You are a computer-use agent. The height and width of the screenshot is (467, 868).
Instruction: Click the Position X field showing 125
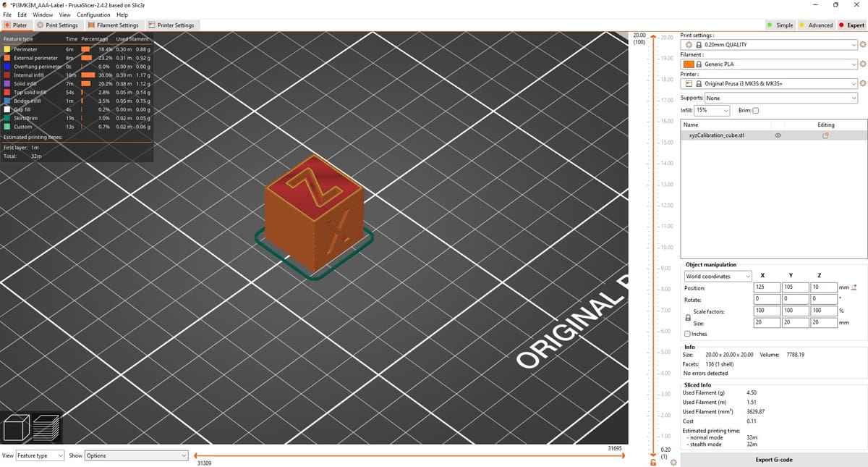[x=766, y=288]
